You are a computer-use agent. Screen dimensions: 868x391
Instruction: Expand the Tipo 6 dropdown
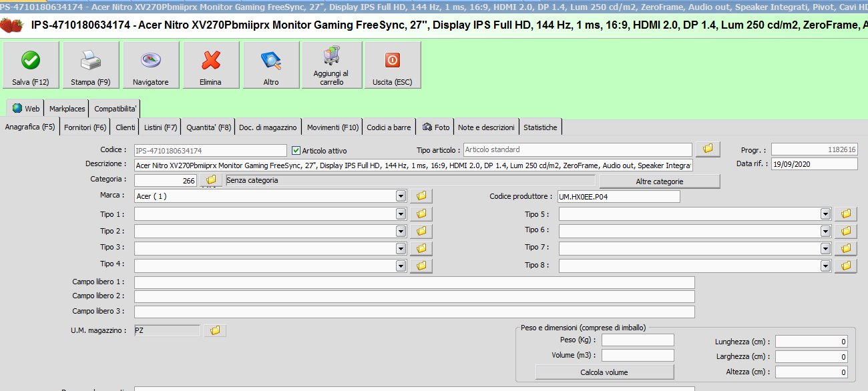coord(825,232)
